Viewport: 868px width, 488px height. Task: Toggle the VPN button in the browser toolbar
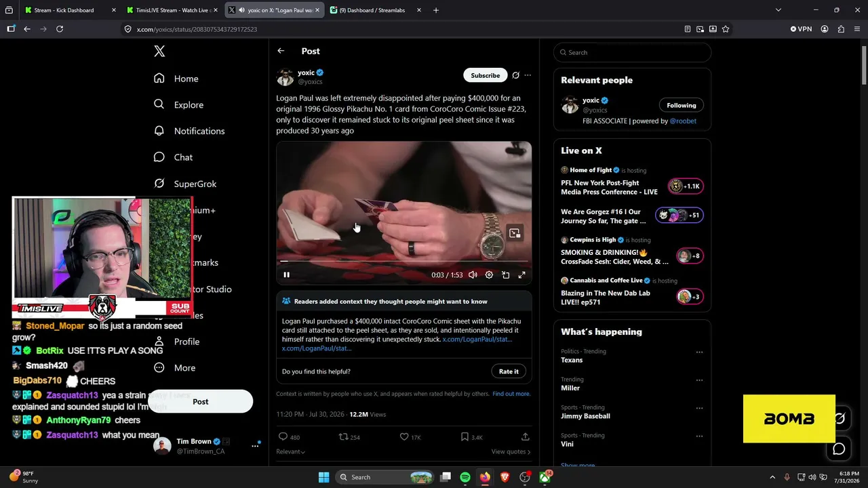pos(801,29)
